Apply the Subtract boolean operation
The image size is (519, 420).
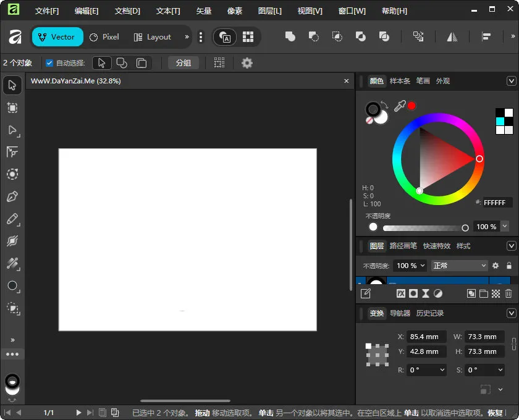[x=313, y=37]
